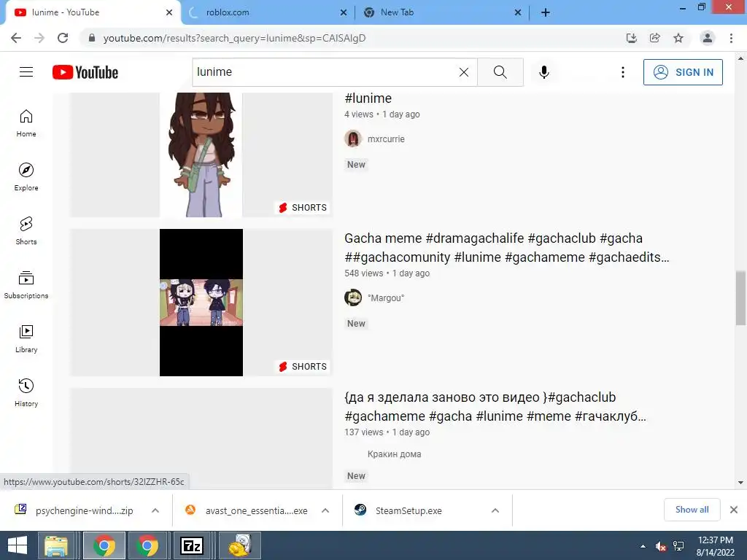Open the Chrome profile avatar

point(708,38)
